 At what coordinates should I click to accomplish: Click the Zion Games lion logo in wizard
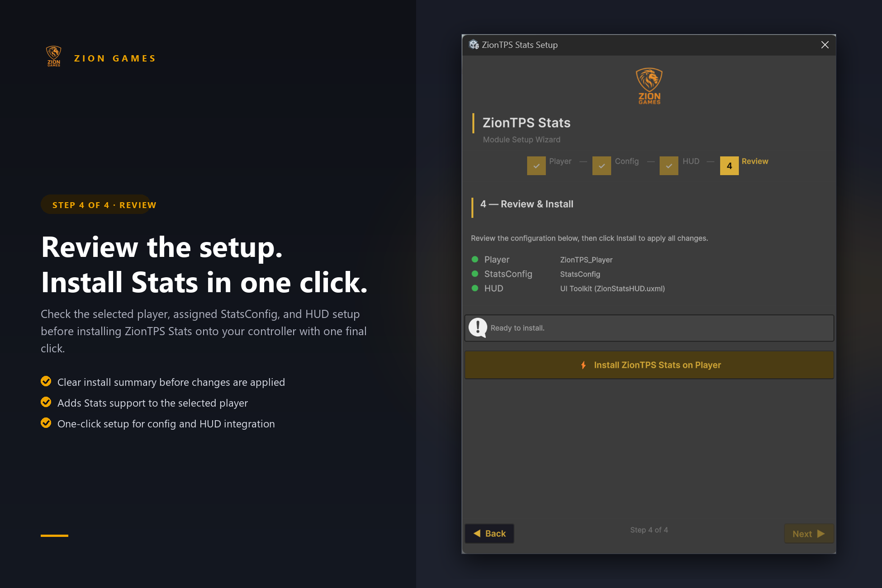pyautogui.click(x=649, y=86)
